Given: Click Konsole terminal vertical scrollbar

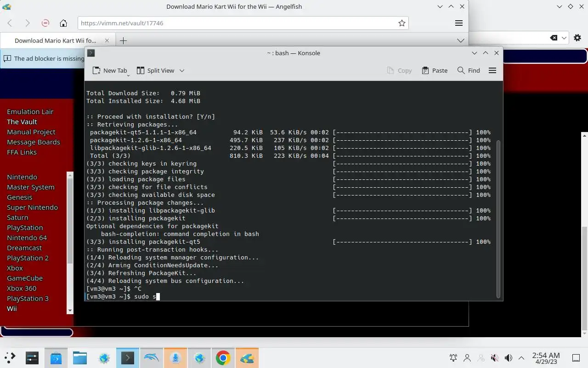Looking at the screenshot, I should tap(499, 219).
